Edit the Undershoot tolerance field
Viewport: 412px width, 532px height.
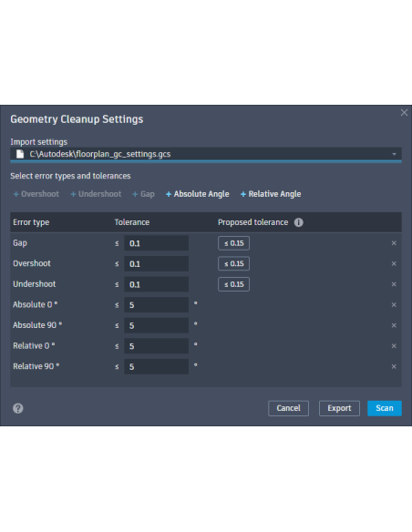click(x=156, y=284)
